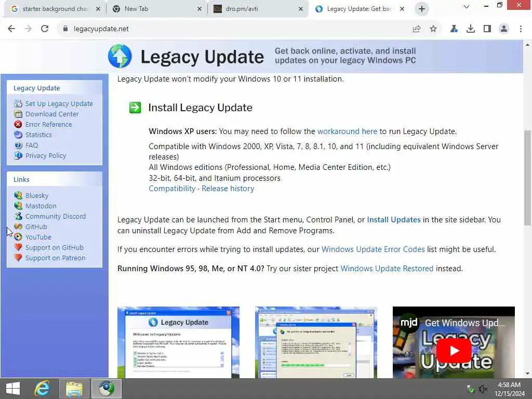
Task: Open File Explorer from the taskbar
Action: coord(74,389)
